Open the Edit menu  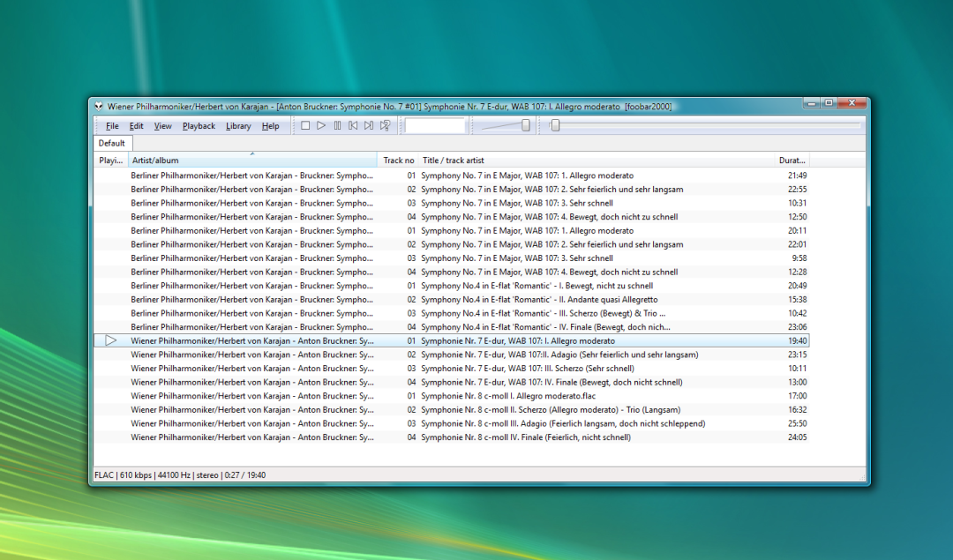coord(136,126)
